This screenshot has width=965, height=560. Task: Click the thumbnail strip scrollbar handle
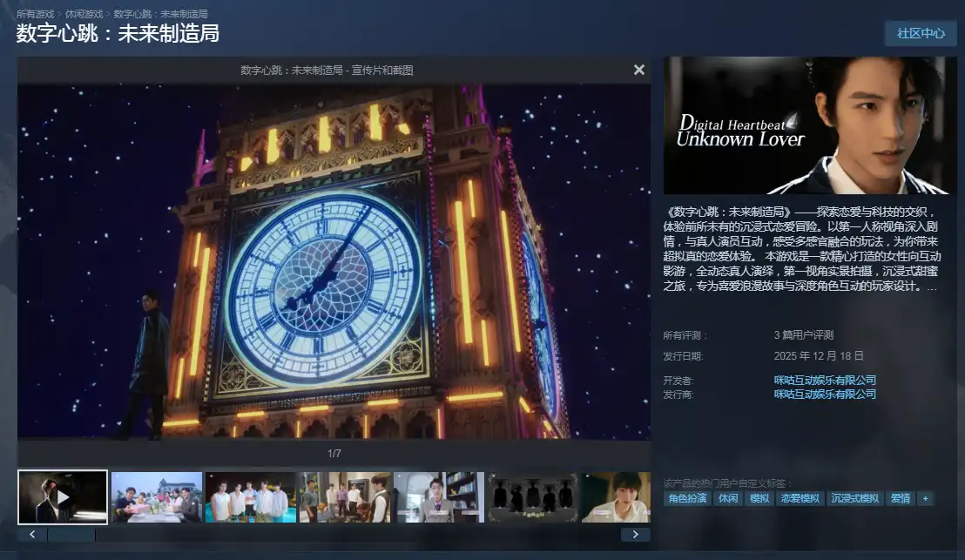[71, 535]
